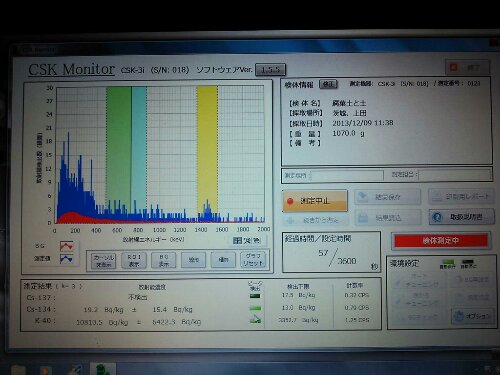Open the green application icon in taskbar
This screenshot has height=375, width=500.
(103, 370)
